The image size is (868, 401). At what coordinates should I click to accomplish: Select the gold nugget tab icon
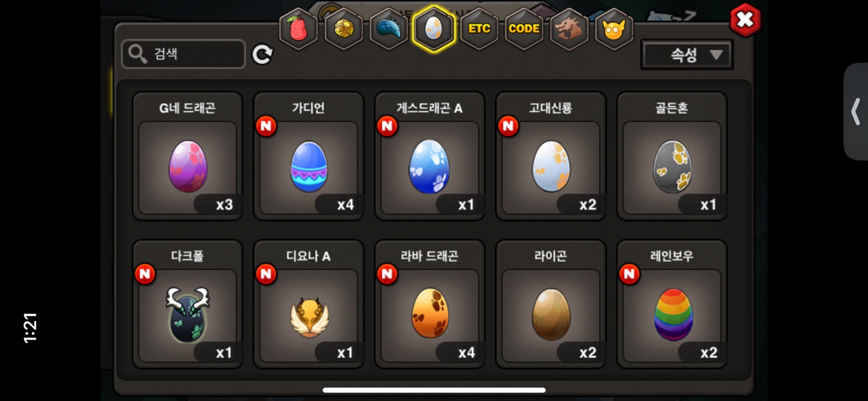344,28
